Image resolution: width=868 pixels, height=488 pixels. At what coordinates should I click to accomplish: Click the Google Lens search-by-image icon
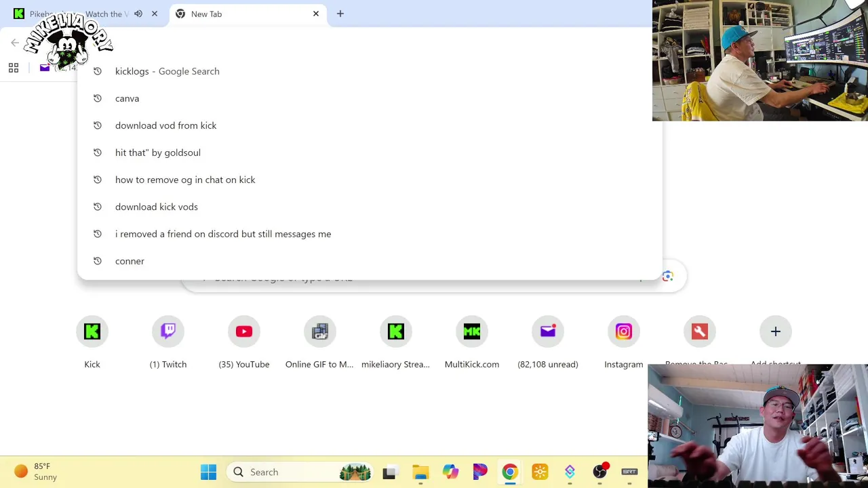click(668, 277)
